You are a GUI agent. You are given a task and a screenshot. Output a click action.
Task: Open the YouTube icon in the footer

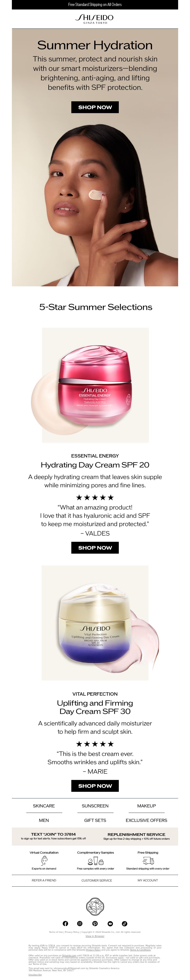pyautogui.click(x=110, y=923)
